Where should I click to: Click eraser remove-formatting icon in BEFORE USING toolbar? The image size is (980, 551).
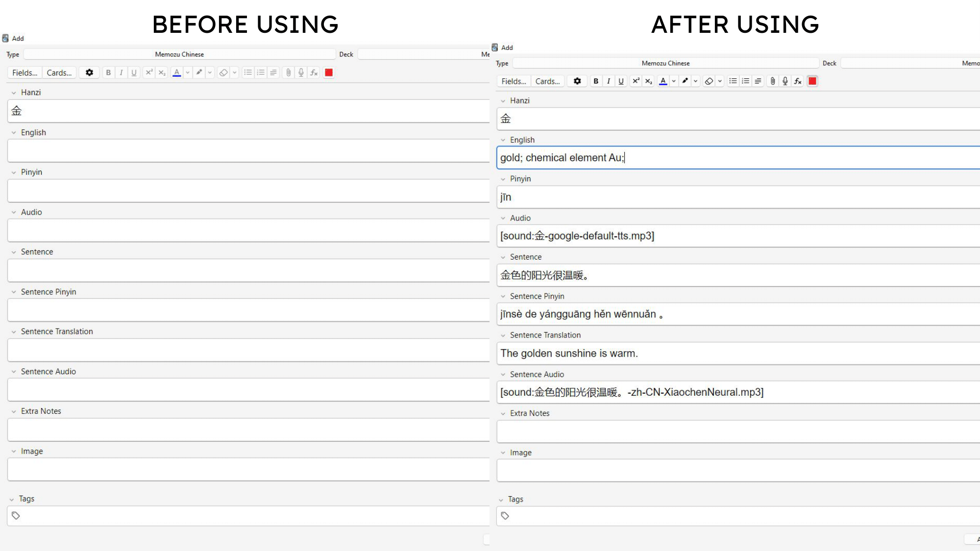pyautogui.click(x=223, y=72)
